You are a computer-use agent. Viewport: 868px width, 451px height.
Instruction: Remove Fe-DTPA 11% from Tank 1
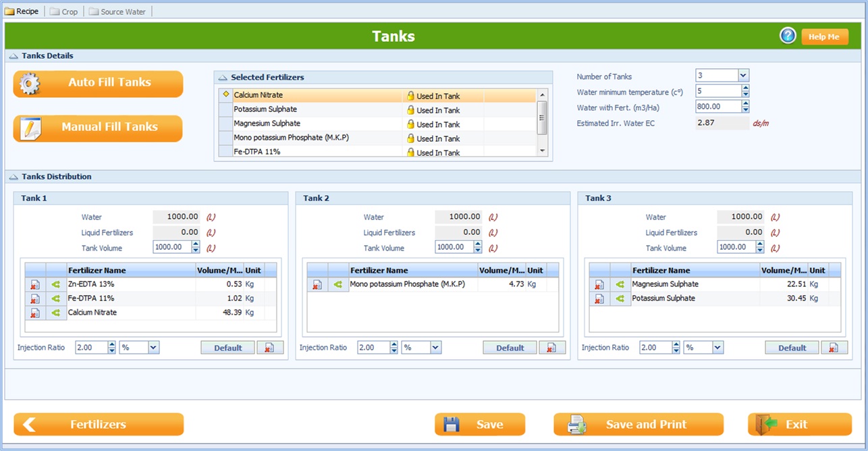coord(35,298)
